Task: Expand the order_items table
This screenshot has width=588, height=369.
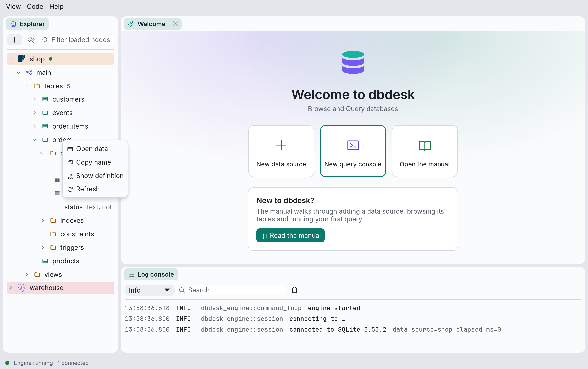Action: click(x=34, y=126)
